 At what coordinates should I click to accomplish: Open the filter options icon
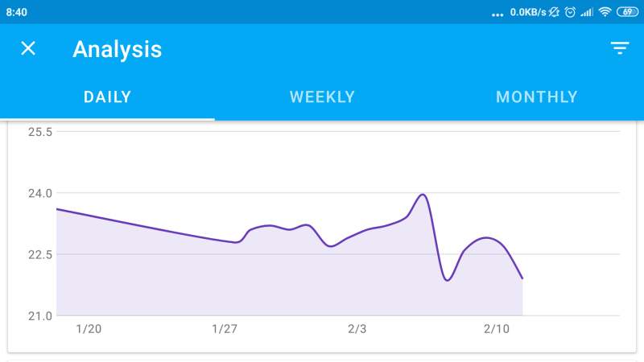[x=619, y=49]
